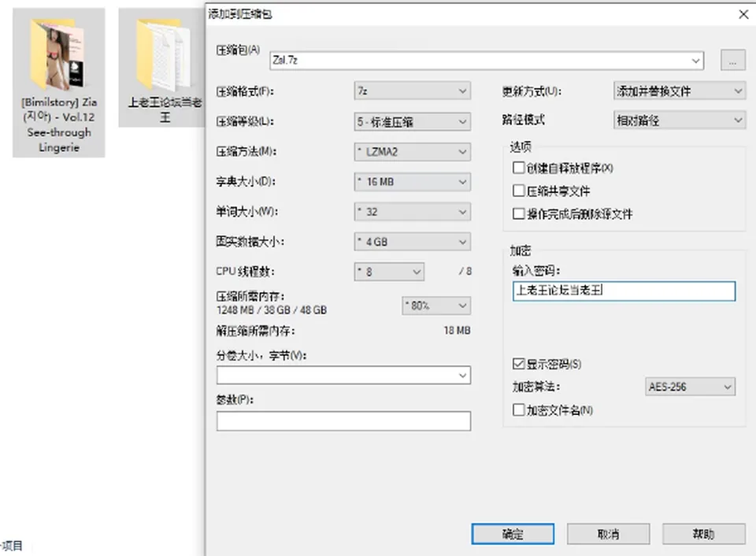
Task: Tick the 操作完成后删除源文件 checkbox
Action: pos(519,213)
